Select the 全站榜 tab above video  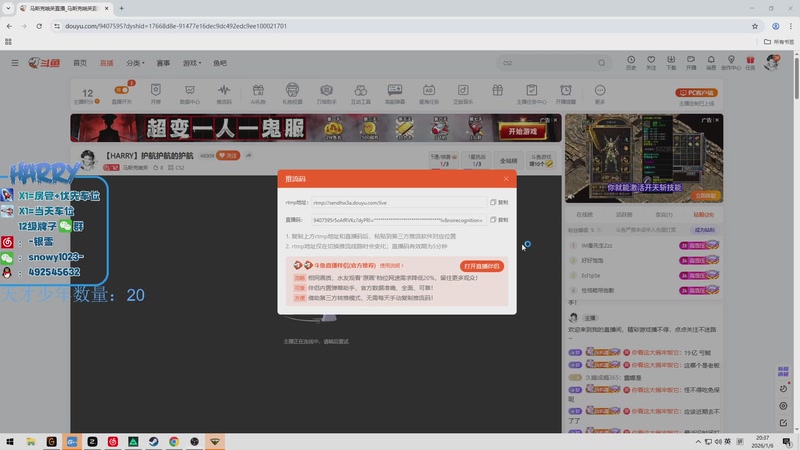point(508,160)
